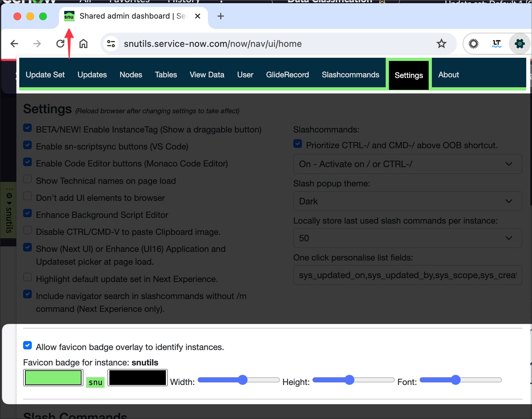Open the last used slash commands count dropdown
Image resolution: width=532 pixels, height=419 pixels.
(x=408, y=238)
